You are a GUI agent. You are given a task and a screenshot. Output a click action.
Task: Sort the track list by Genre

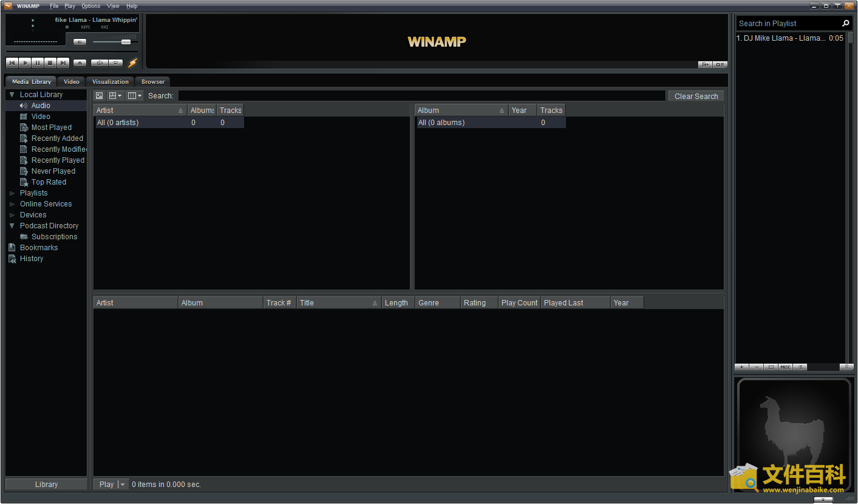click(437, 302)
